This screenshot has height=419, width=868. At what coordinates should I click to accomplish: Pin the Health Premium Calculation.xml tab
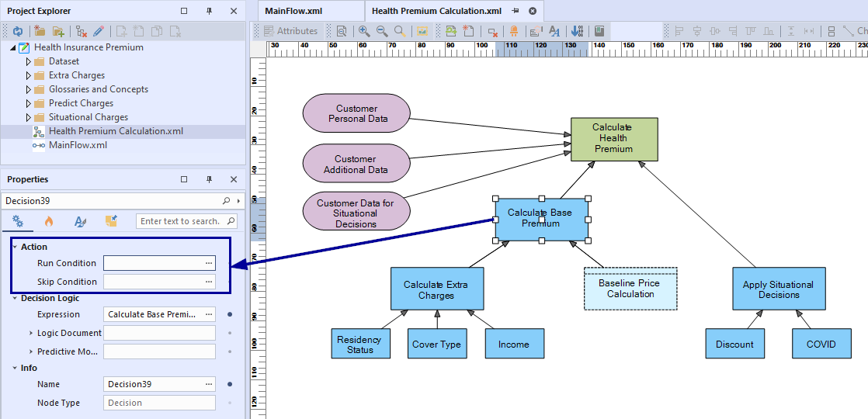click(515, 11)
